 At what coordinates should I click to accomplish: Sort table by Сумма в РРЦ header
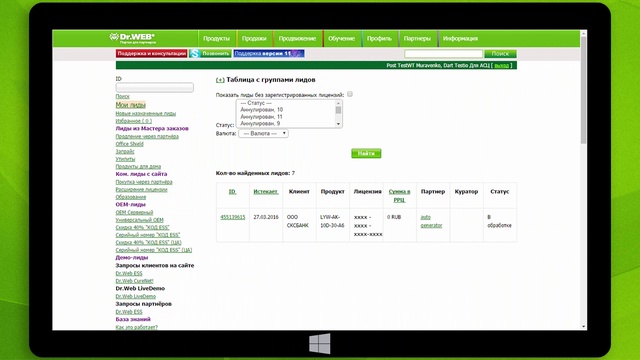click(399, 196)
